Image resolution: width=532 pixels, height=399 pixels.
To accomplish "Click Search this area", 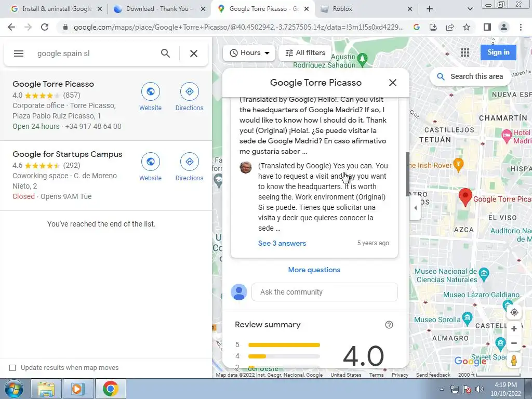I will coord(471,77).
